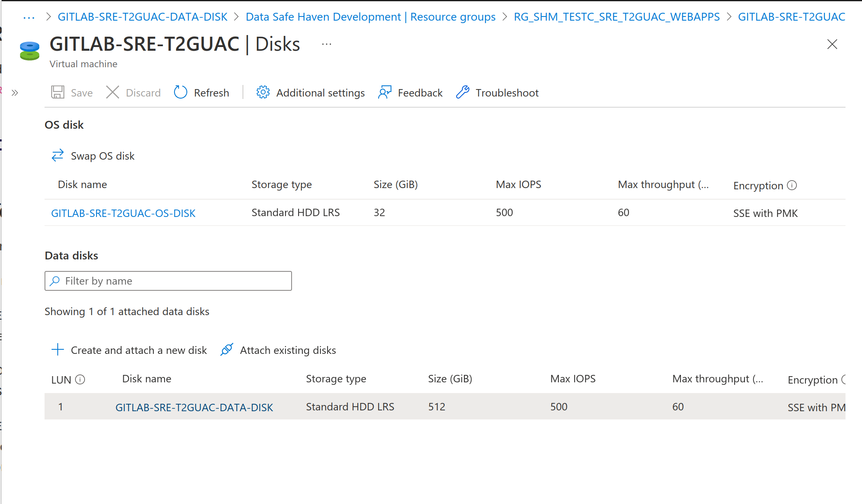Click data disk size value 512
This screenshot has width=862, height=504.
[x=437, y=407]
